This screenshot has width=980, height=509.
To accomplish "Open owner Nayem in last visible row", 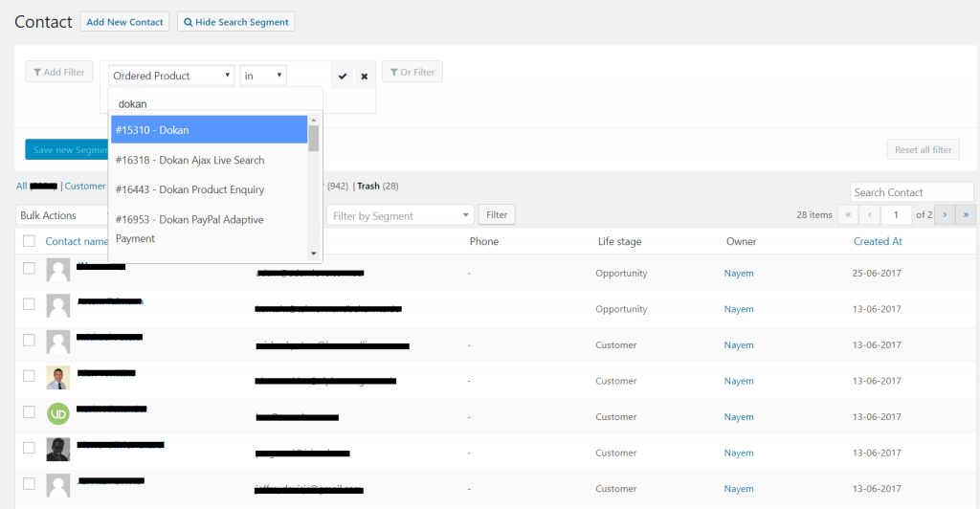I will pyautogui.click(x=739, y=488).
